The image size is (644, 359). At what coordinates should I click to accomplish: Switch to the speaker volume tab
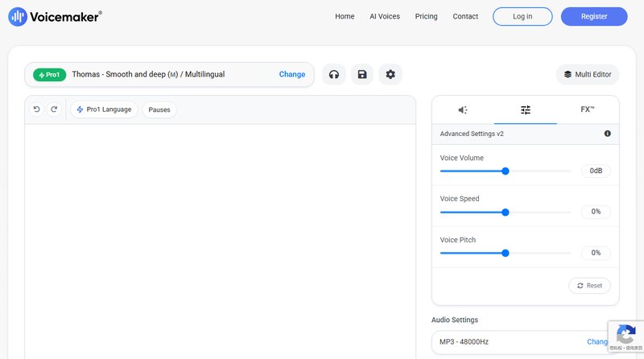[x=463, y=109]
